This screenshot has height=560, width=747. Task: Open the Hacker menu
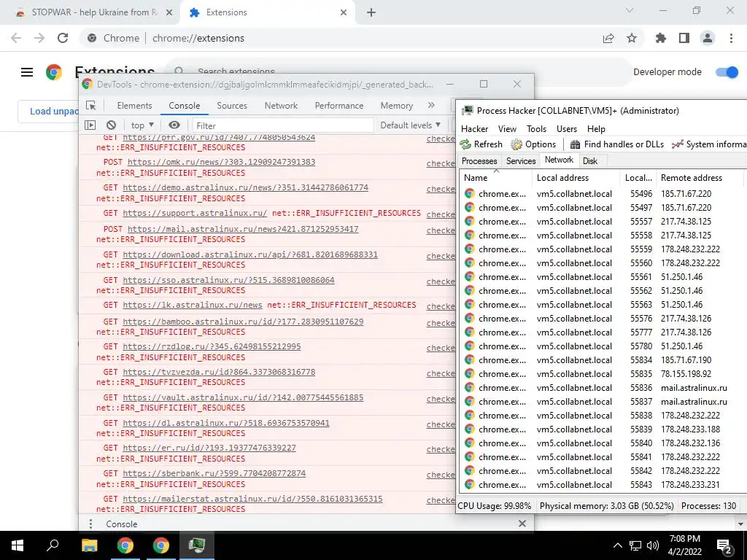pyautogui.click(x=474, y=129)
